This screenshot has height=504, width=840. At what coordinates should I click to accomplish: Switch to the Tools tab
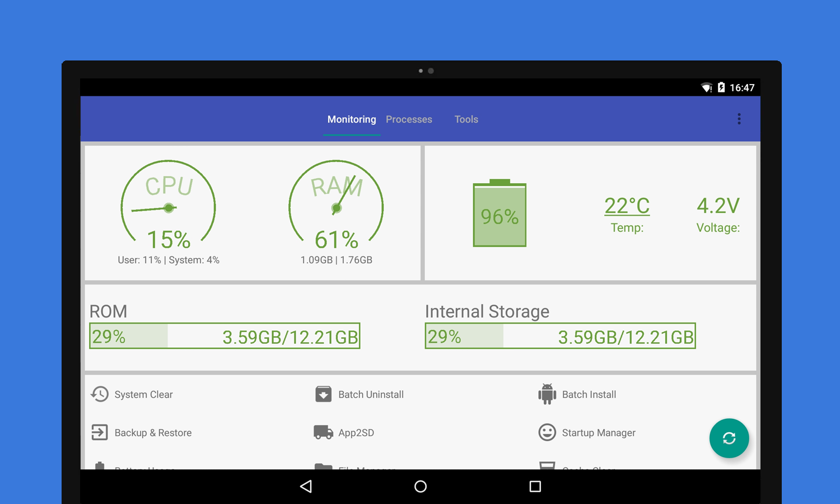466,119
